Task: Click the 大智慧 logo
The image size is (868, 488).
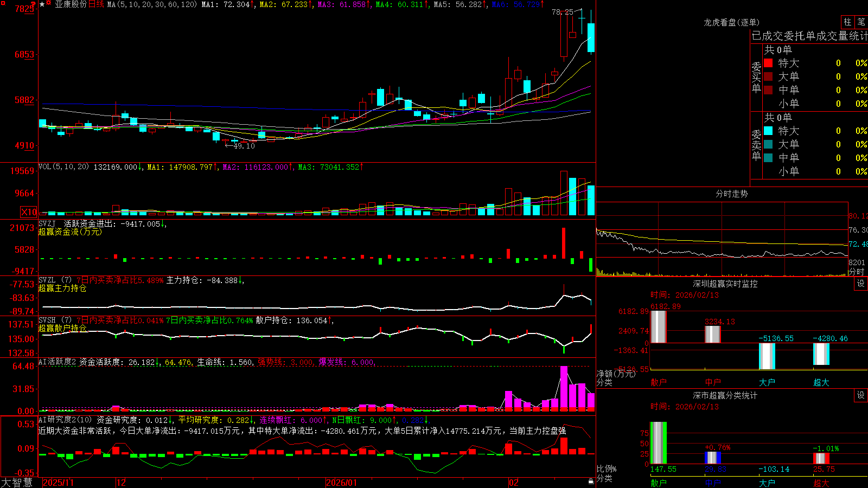Action: tap(17, 483)
